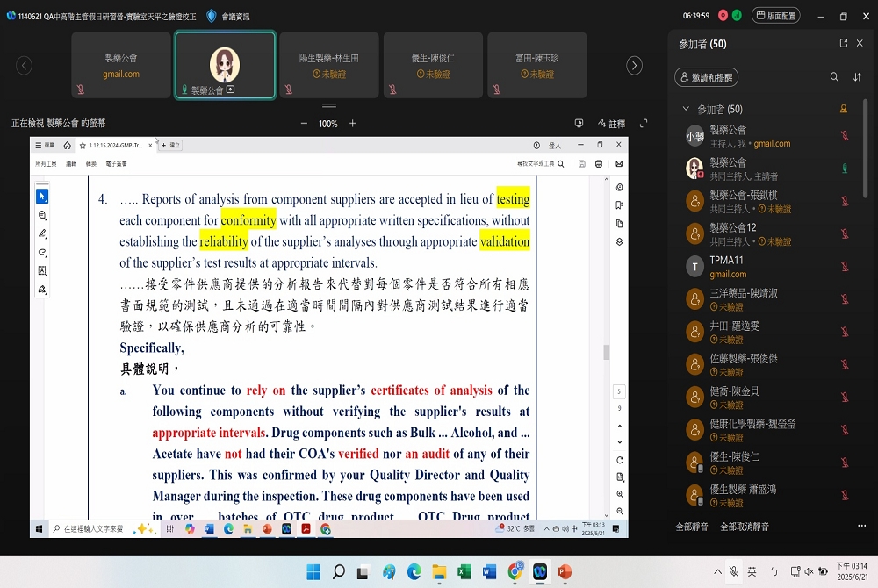Collapse the 參加者 (50) group
The width and height of the screenshot is (878, 588).
pos(686,109)
